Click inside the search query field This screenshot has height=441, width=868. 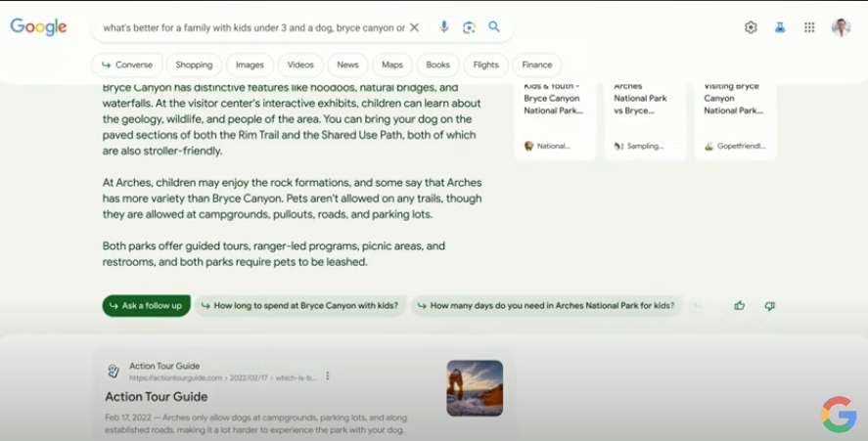coord(253,27)
